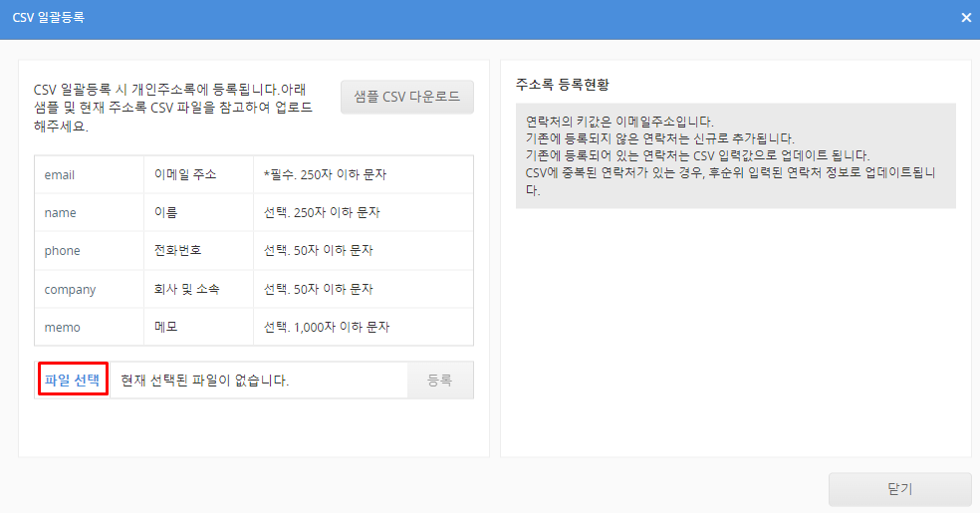
Task: Click the '선택. 1,000자 이하 문자' requirement cell
Action: click(x=327, y=328)
